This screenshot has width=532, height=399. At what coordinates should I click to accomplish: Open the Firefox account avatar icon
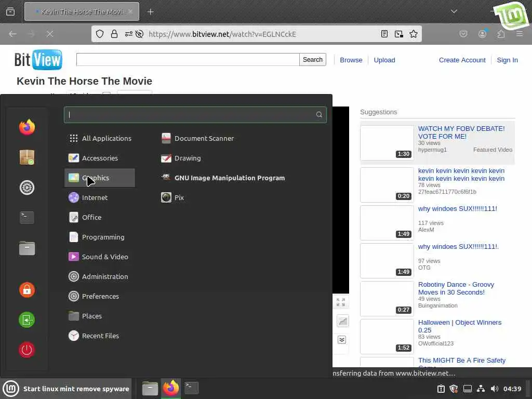pos(482,34)
